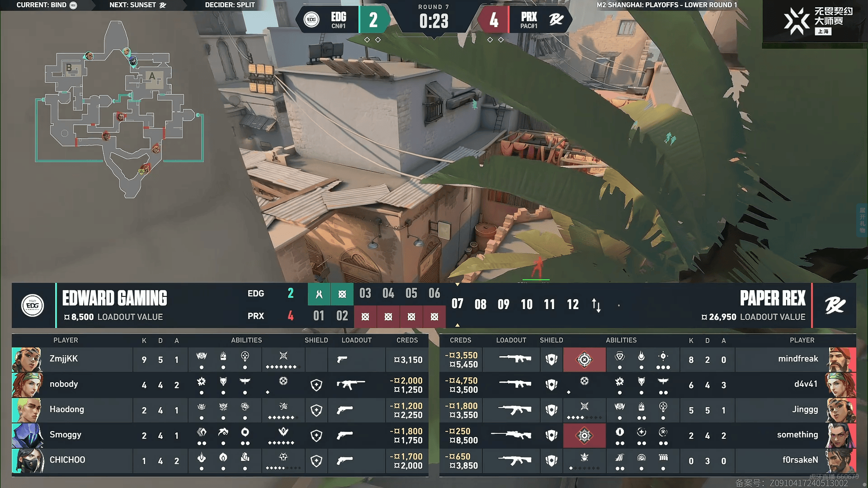Click the f0rsakeN player name
This screenshot has width=868, height=488.
click(x=800, y=460)
